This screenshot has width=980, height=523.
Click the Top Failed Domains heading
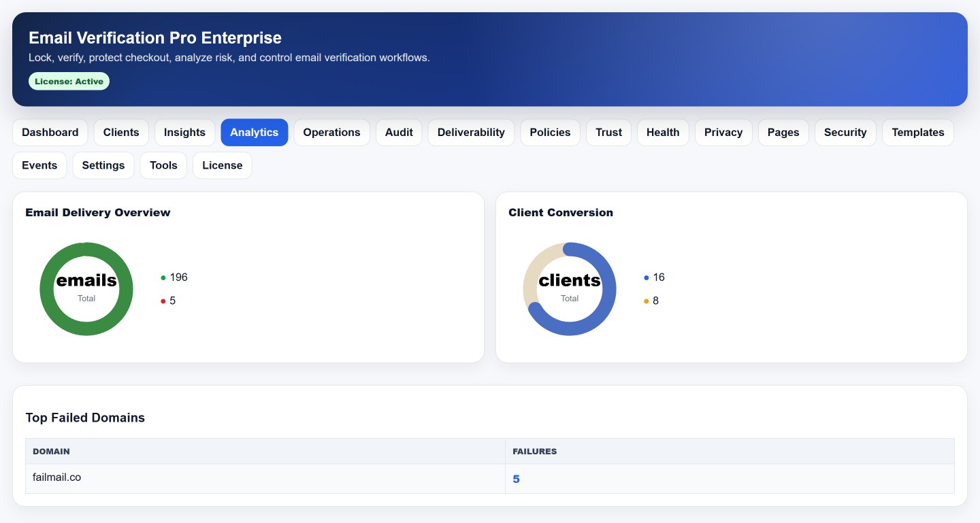click(x=85, y=418)
